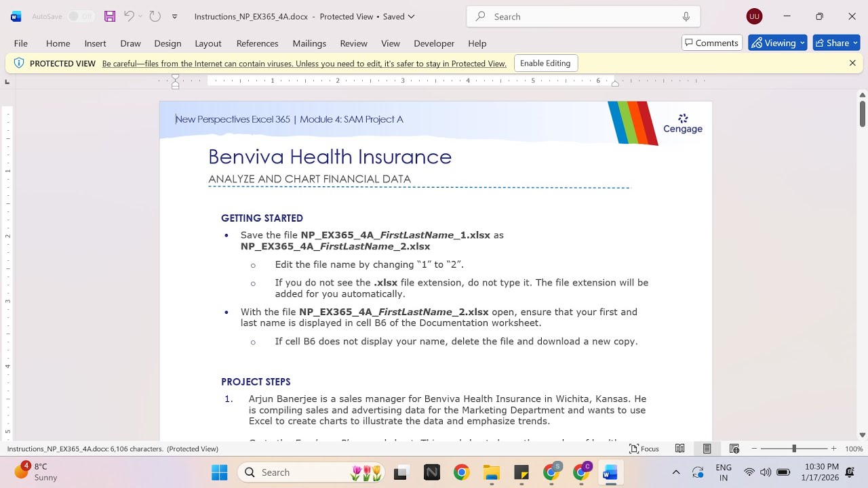
Task: Open the Customize Quick Access Toolbar dropdown
Action: (175, 16)
